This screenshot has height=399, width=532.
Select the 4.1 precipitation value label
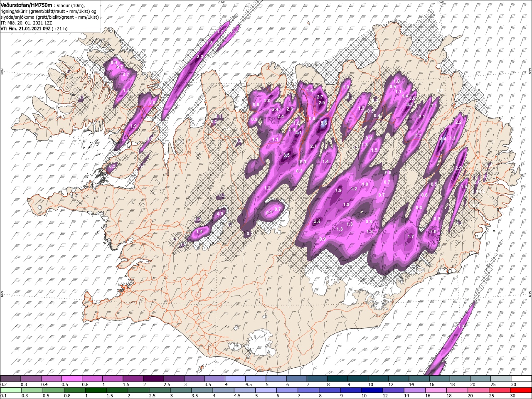pos(298,133)
